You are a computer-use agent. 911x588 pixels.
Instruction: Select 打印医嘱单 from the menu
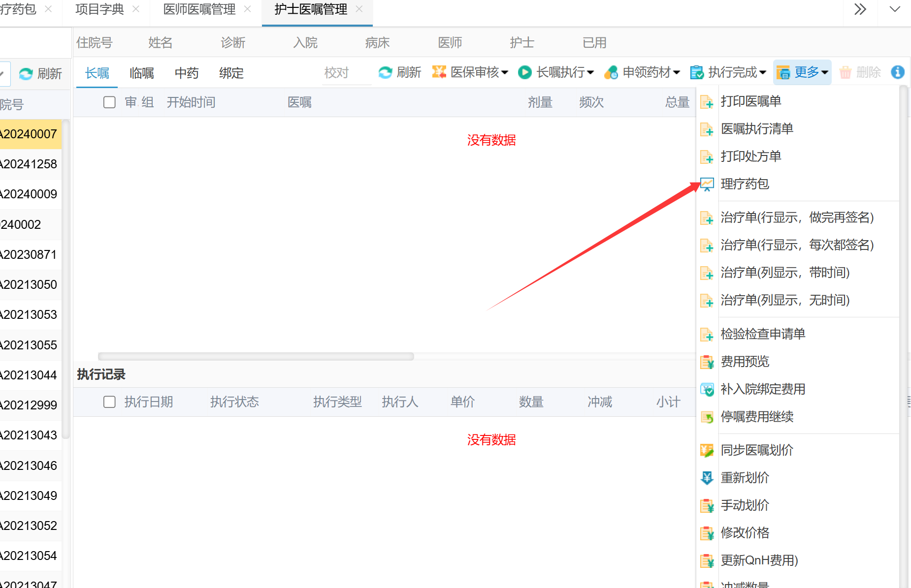pyautogui.click(x=750, y=101)
